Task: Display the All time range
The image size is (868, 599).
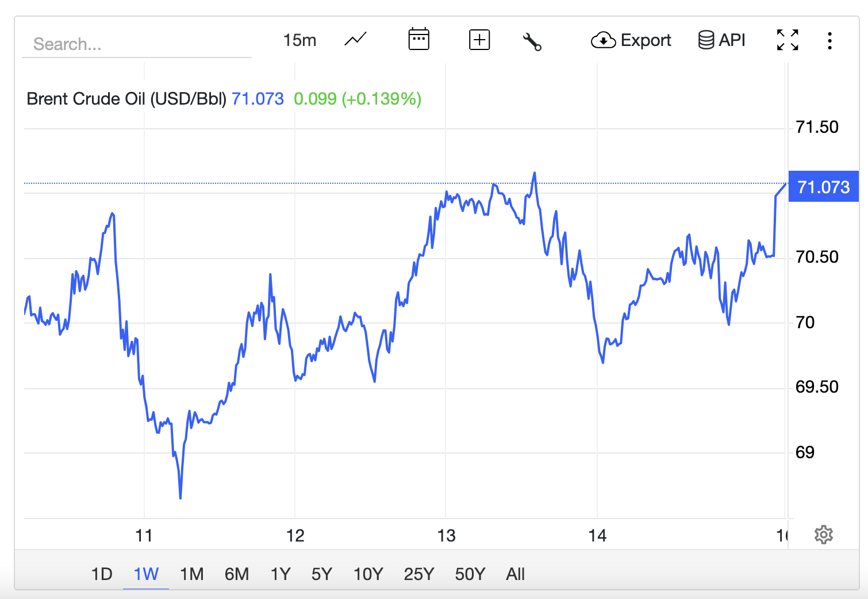Action: 516,574
